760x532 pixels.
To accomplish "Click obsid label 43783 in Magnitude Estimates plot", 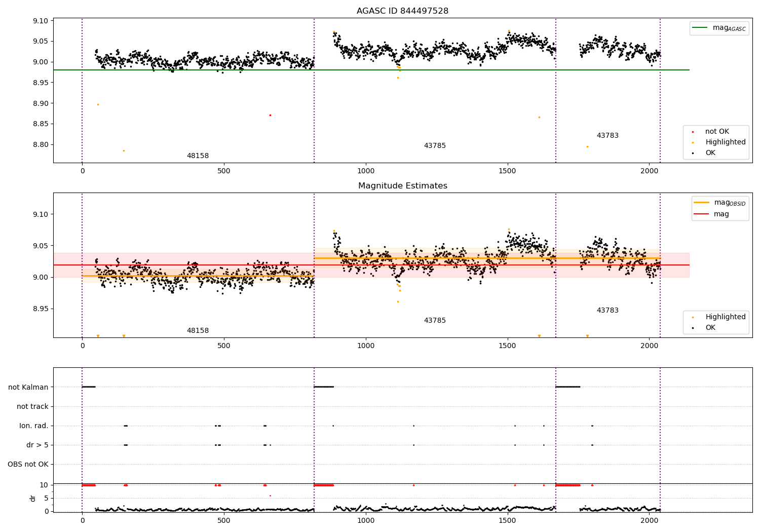I will [607, 311].
